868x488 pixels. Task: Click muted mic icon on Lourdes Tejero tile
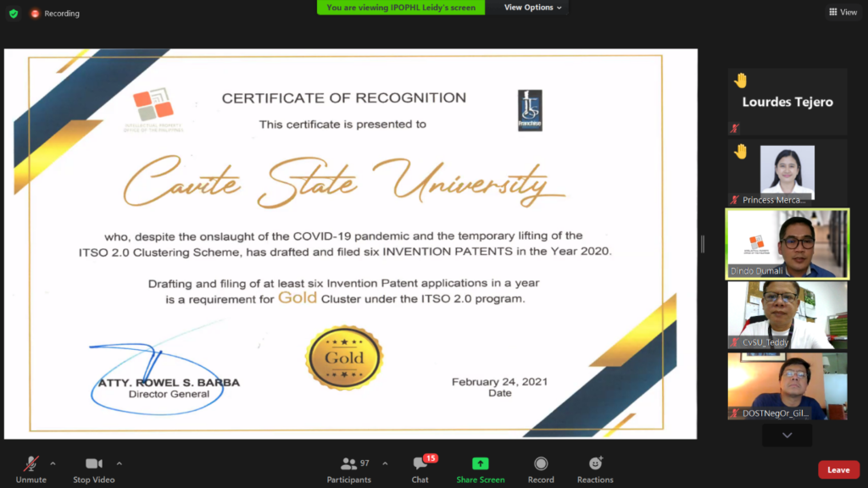[x=735, y=129]
